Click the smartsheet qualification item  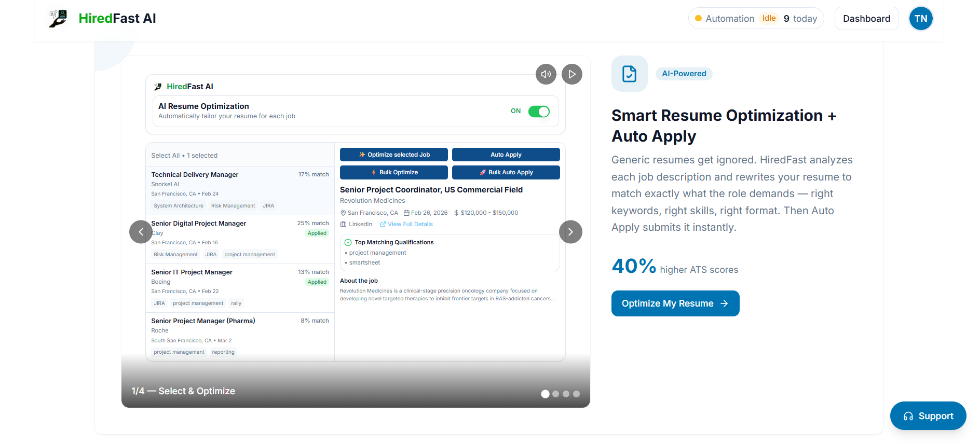tap(364, 263)
